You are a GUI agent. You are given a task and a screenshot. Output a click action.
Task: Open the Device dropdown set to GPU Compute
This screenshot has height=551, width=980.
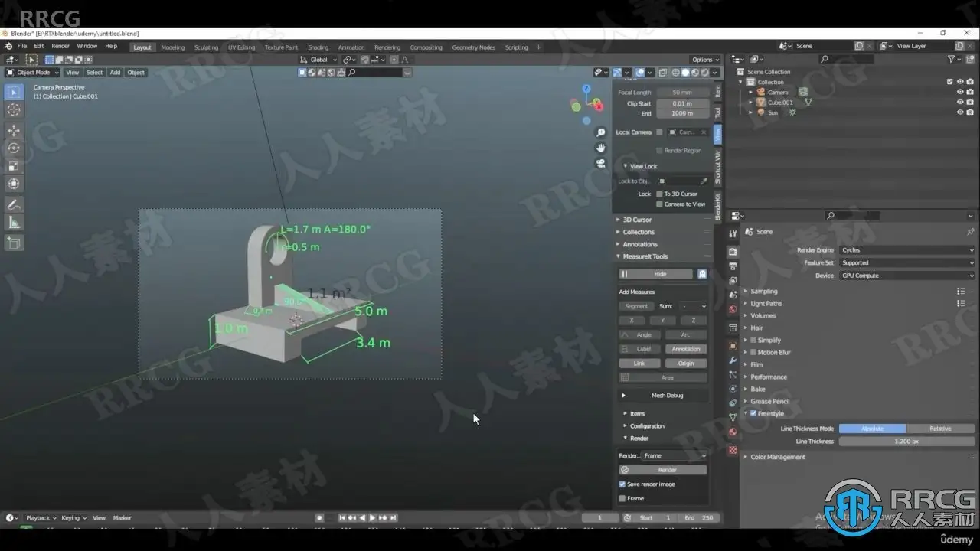(x=906, y=275)
